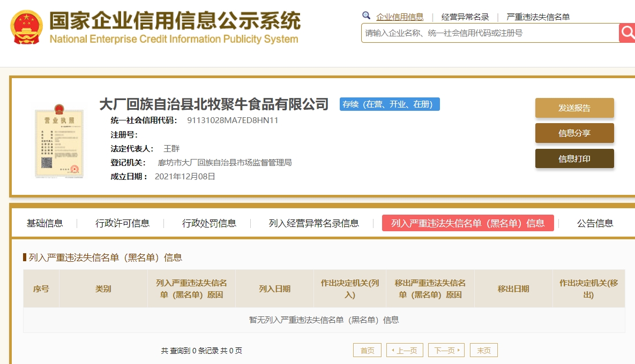
Task: Click the registration authority 廊坊市大厂回族自治县市场监督管理局
Action: click(x=225, y=163)
